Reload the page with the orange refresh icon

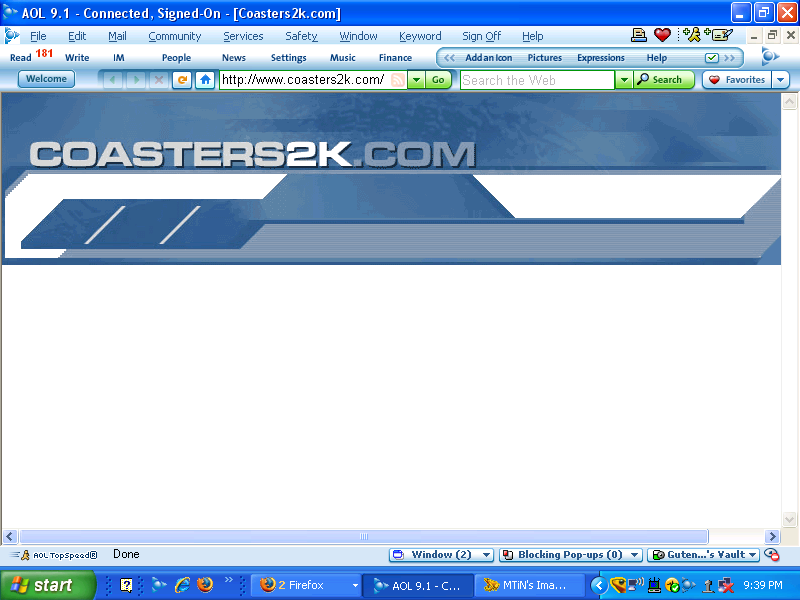click(182, 80)
